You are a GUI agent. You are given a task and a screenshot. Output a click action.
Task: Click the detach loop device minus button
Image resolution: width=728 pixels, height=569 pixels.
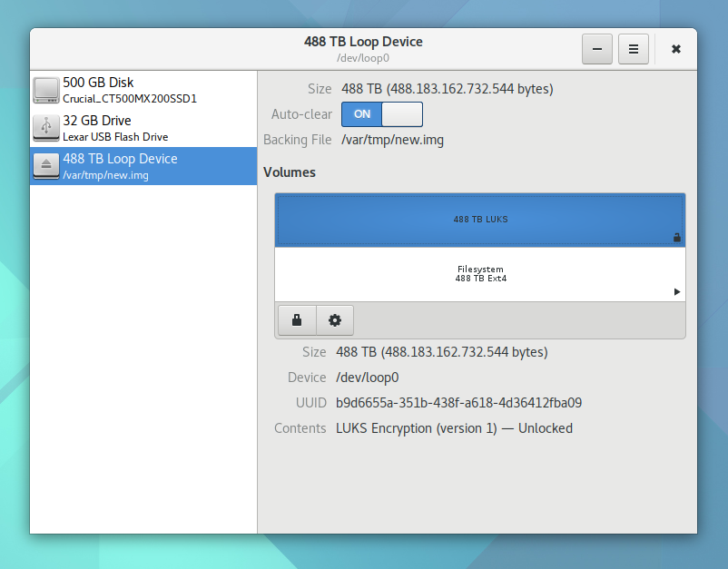[596, 49]
